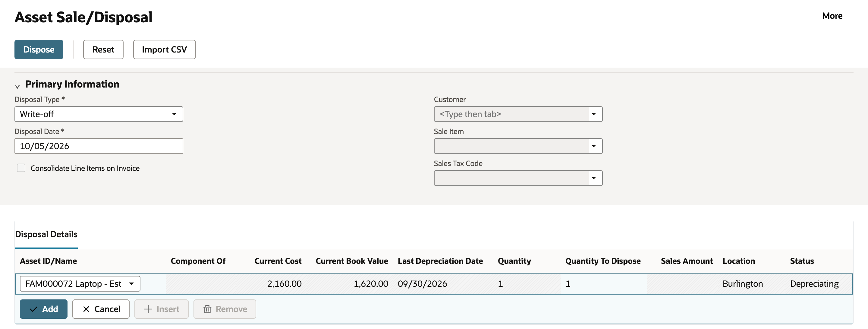Click the Customer type-then-tab field
The width and height of the screenshot is (868, 329).
pos(511,114)
